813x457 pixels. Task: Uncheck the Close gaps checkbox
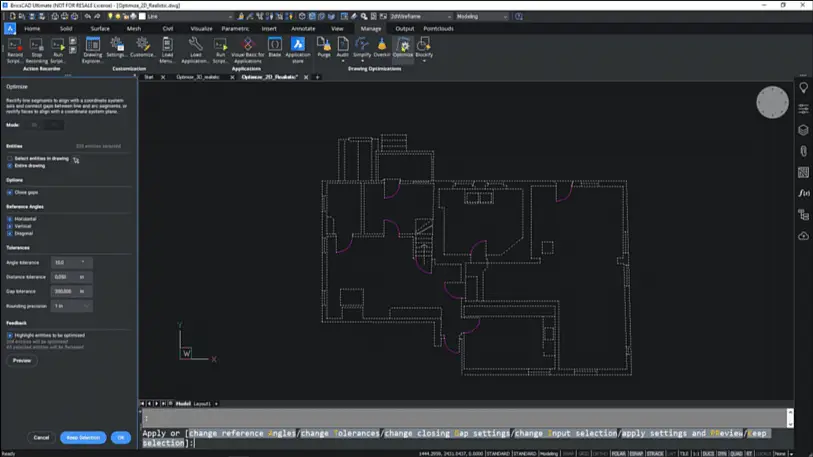10,192
